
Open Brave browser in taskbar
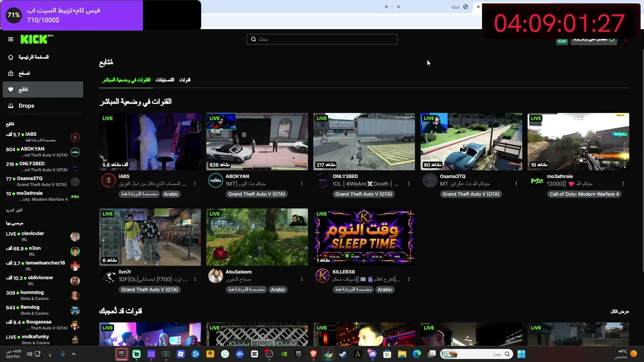(313, 354)
